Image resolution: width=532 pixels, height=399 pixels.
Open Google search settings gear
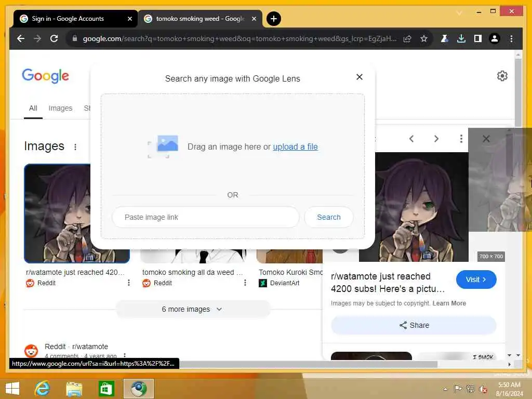pos(502,76)
